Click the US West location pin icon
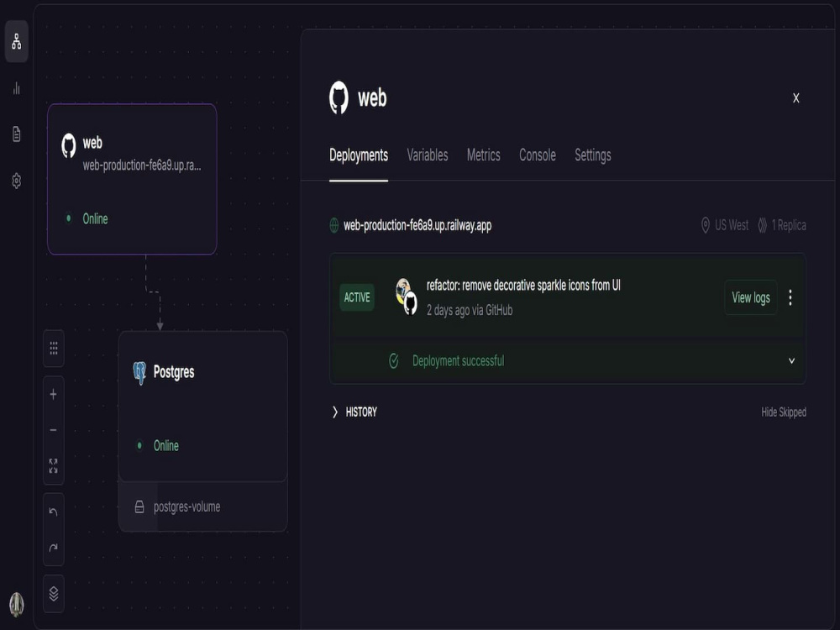The width and height of the screenshot is (840, 630). pyautogui.click(x=706, y=225)
